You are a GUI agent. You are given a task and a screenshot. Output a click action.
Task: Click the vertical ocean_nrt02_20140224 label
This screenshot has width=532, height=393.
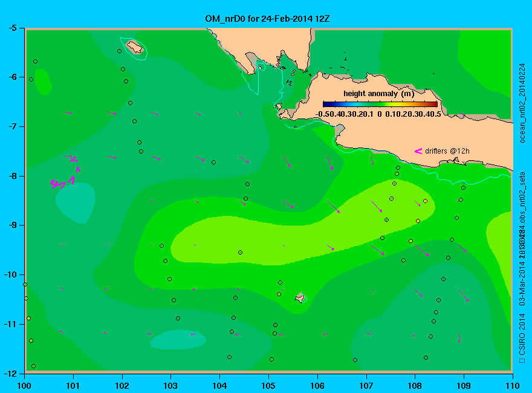point(522,103)
